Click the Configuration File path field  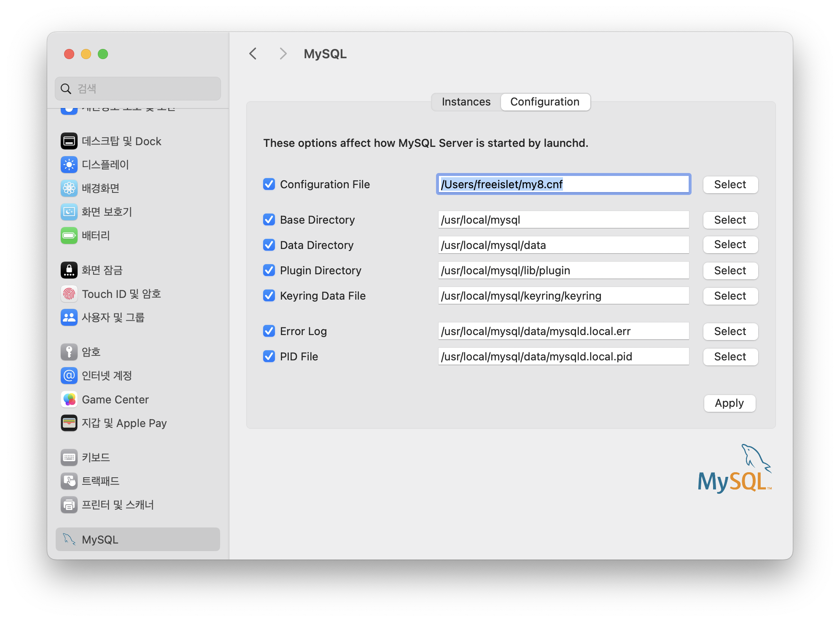563,184
